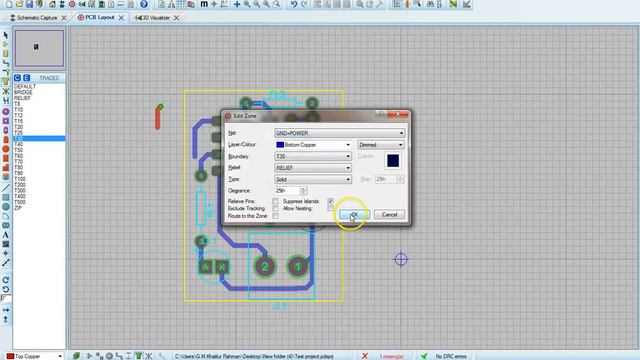Tick the Exclude Tracking checkbox
This screenshot has width=640, height=360.
coord(276,208)
